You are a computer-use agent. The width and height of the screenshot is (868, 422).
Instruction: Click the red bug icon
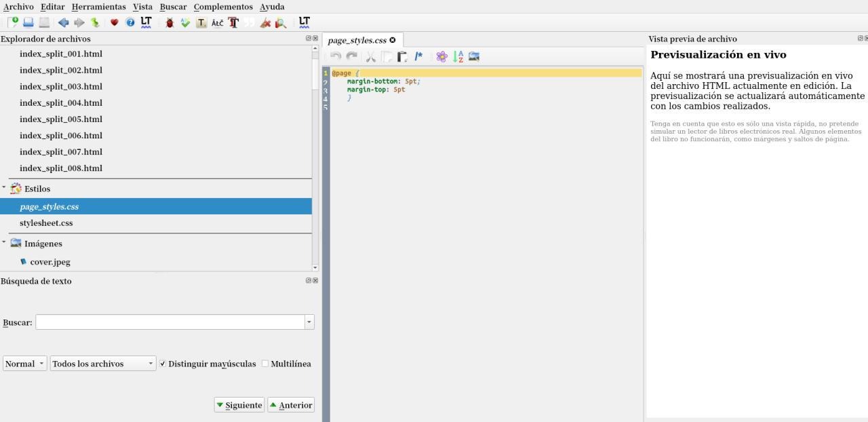[170, 22]
